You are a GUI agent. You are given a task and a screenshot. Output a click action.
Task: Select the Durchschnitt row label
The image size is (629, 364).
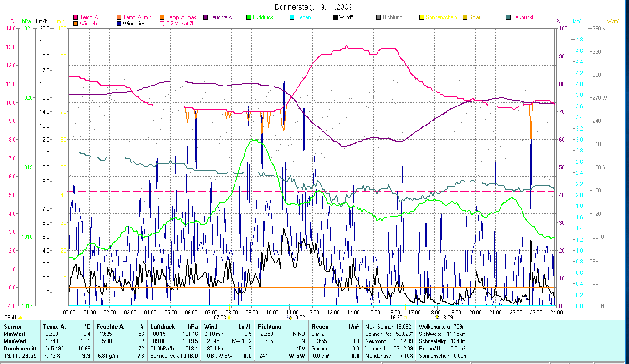tap(20, 348)
